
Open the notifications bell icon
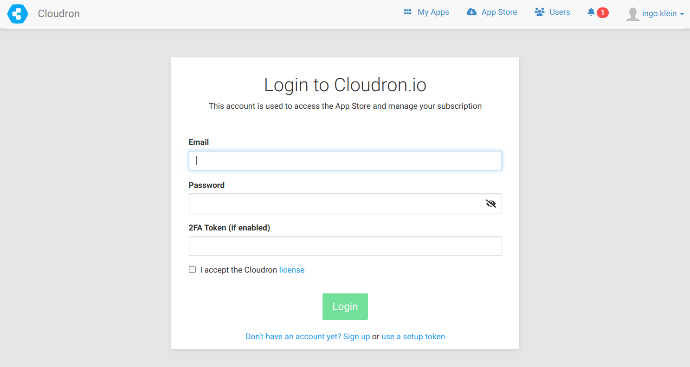[x=591, y=12]
